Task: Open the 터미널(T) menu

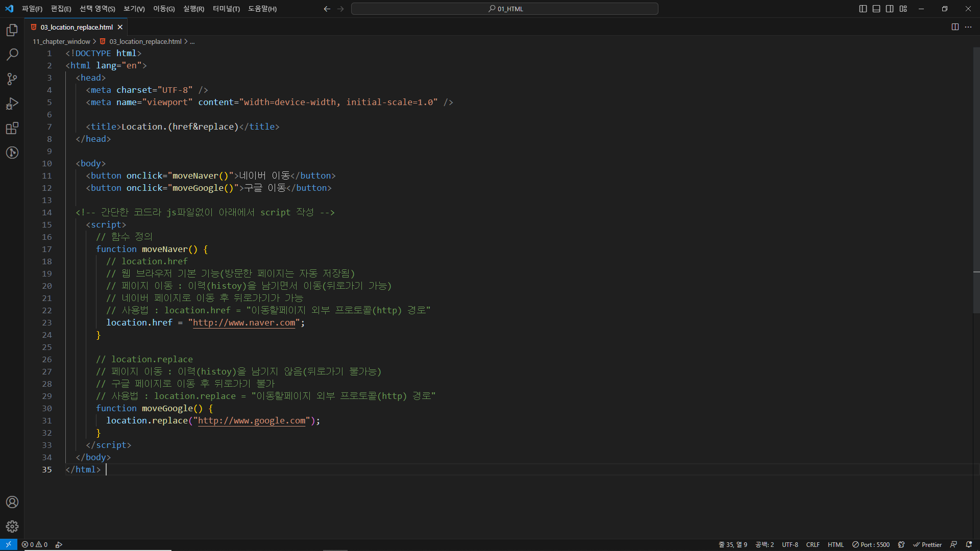Action: click(x=226, y=9)
